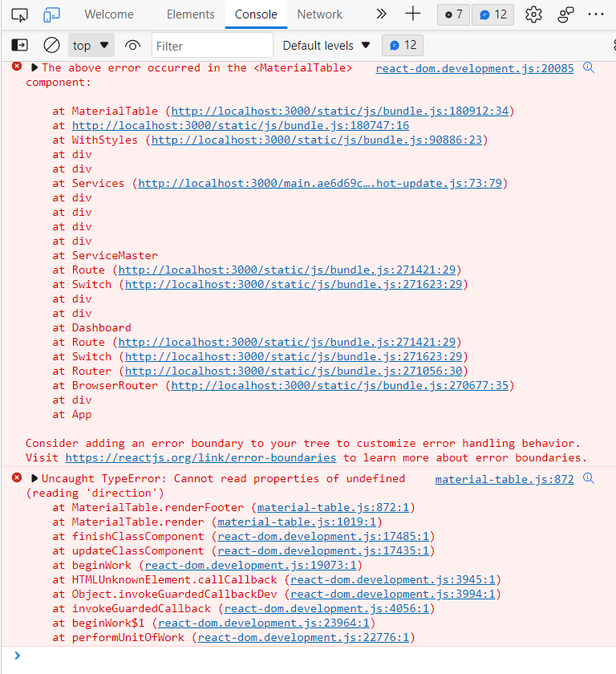Switch to the Welcome tab
Viewport: 616px width, 674px height.
point(109,14)
